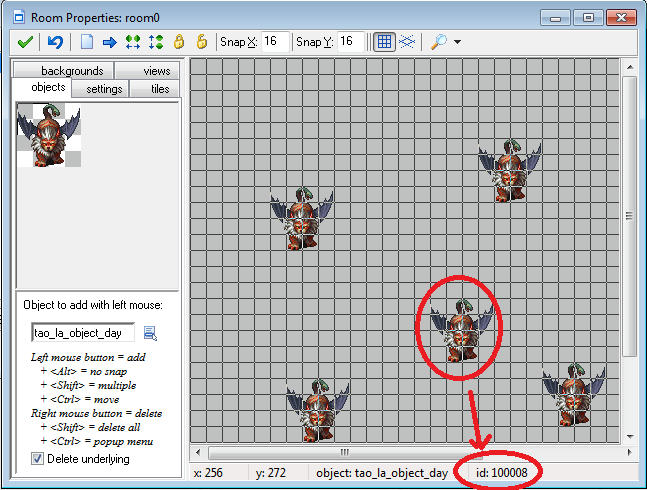Minimize the Room Properties window
The image size is (647, 490).
(555, 18)
